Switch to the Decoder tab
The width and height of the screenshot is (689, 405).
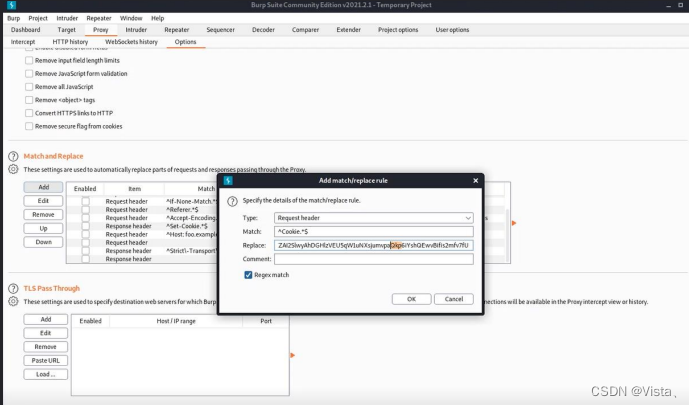coord(263,30)
